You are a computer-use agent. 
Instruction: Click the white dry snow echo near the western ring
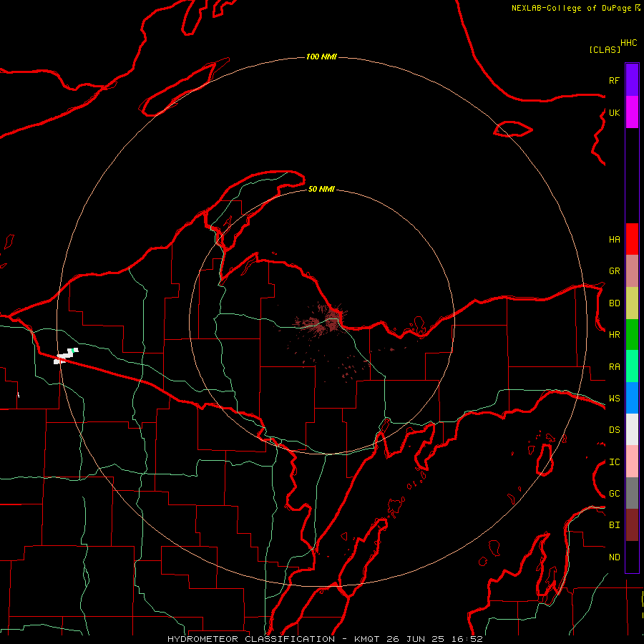(x=65, y=356)
